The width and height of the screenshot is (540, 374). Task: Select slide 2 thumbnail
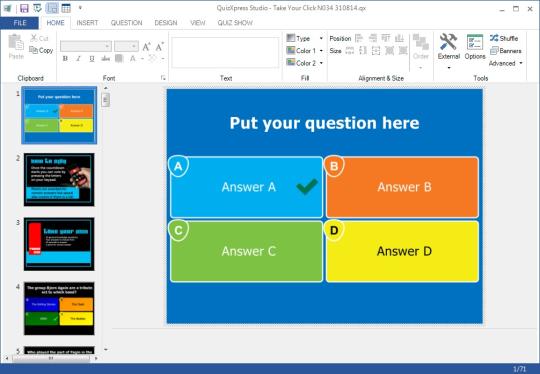(x=59, y=180)
